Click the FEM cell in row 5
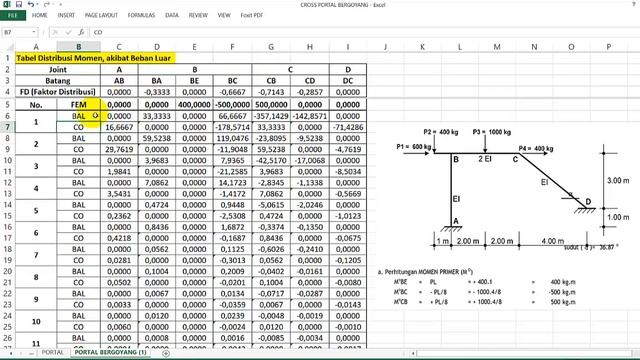Image resolution: width=640 pixels, height=360 pixels. [x=78, y=104]
